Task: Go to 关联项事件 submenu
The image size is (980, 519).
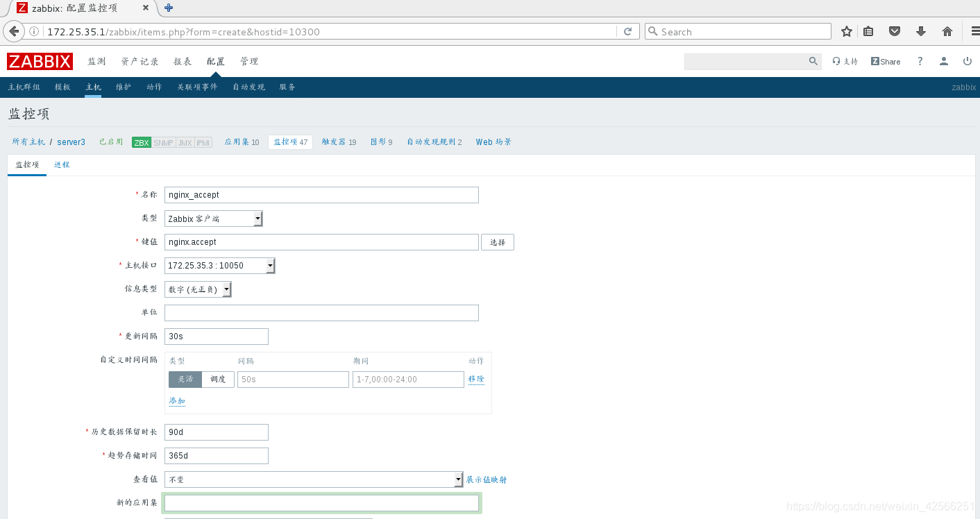Action: click(197, 87)
